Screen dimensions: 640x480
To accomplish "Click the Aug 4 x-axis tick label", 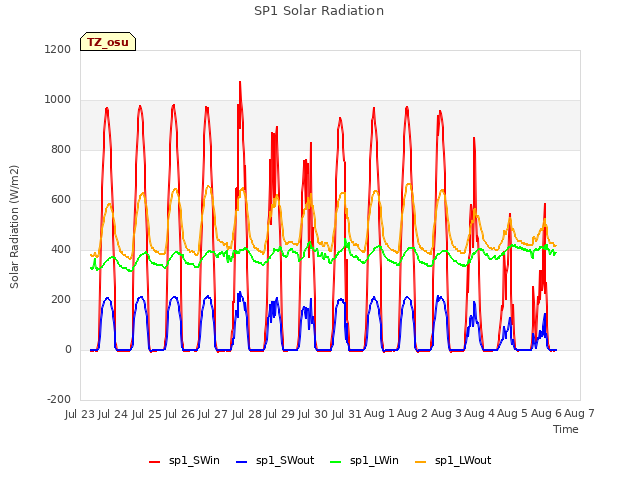I will point(479,414).
